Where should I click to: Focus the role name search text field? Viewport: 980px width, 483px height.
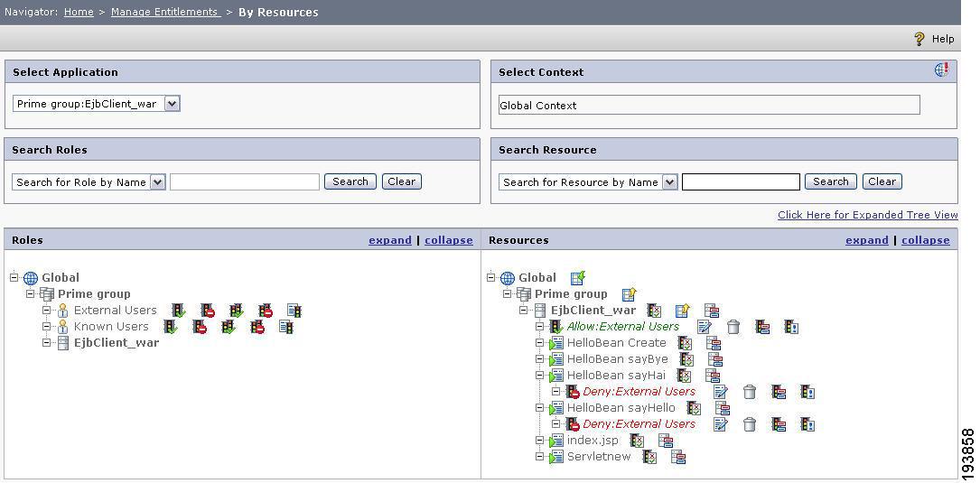(245, 181)
